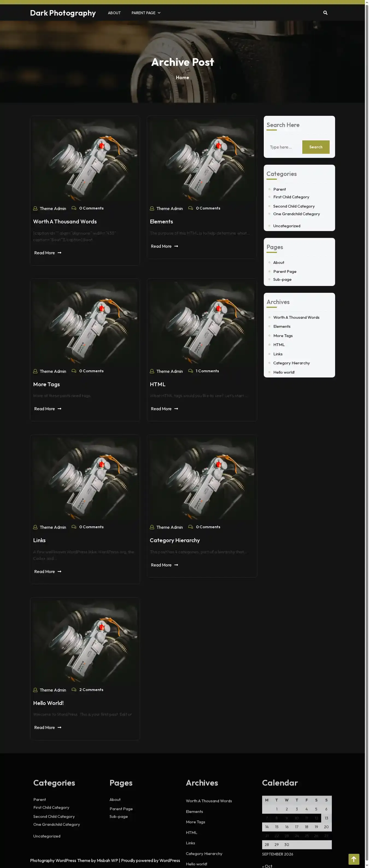Open the Elements post title
Image resolution: width=369 pixels, height=868 pixels.
[x=161, y=222]
